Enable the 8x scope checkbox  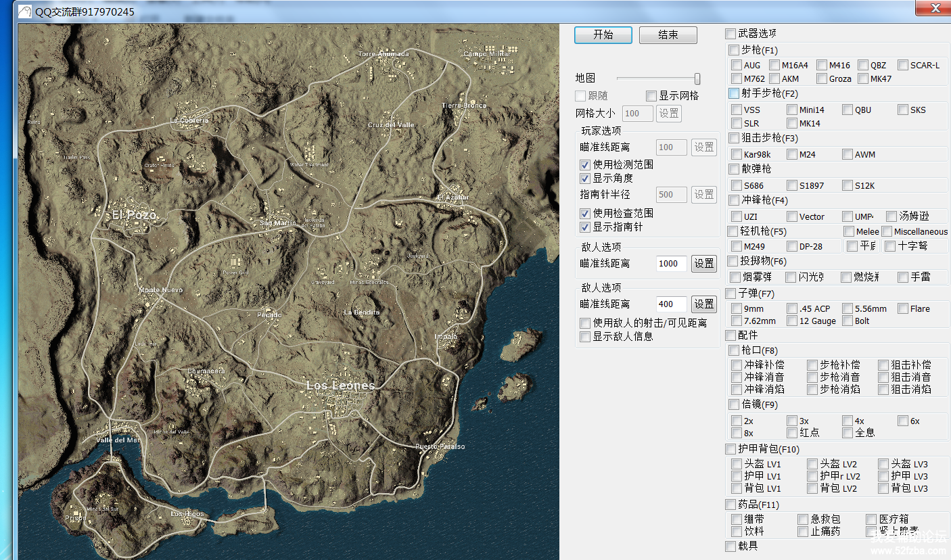pos(737,433)
